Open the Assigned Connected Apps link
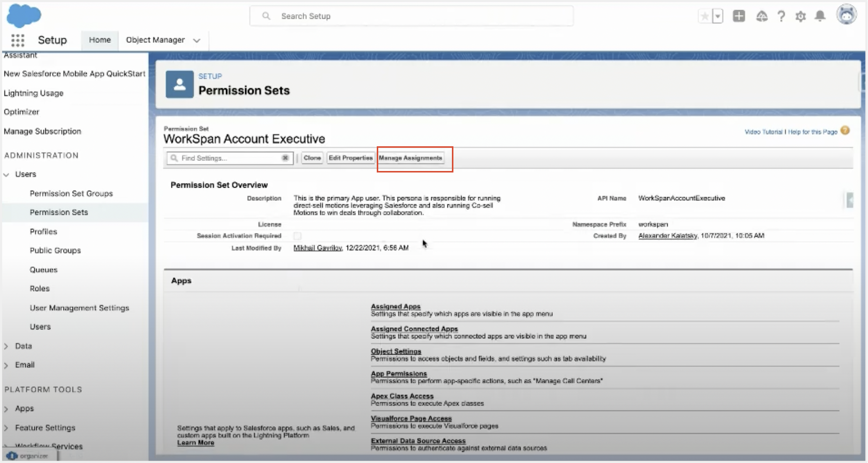 coord(414,329)
